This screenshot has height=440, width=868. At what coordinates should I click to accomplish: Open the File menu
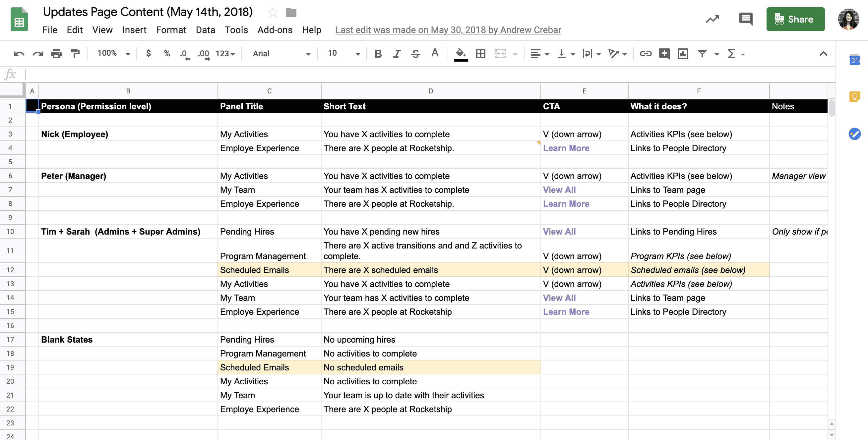(50, 30)
